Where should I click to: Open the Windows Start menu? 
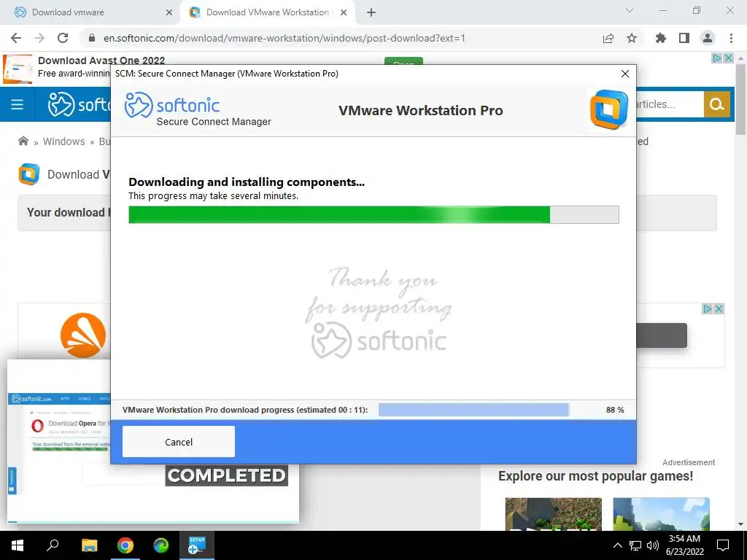18,545
